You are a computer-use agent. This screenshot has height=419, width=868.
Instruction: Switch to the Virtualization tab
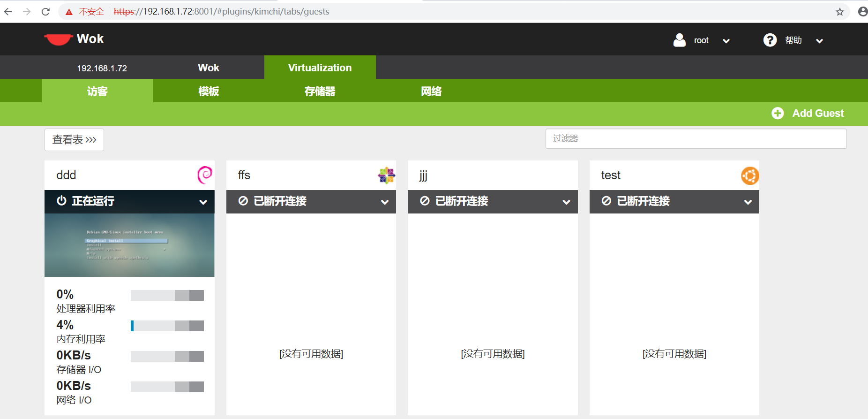[320, 68]
